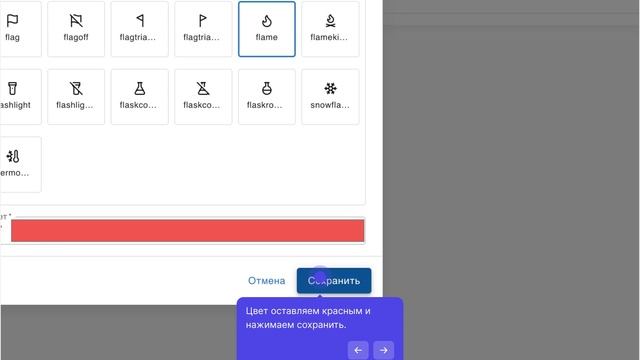Go to next tutorial step arrow

click(383, 350)
